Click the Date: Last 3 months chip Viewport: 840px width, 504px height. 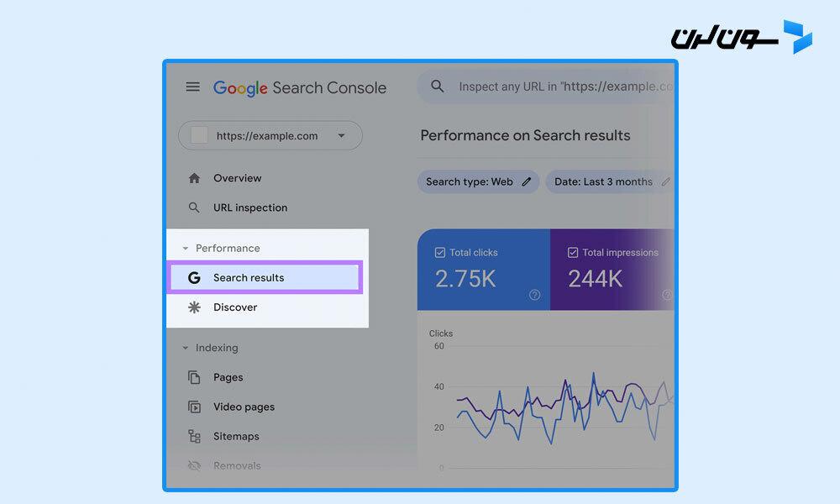(x=610, y=181)
